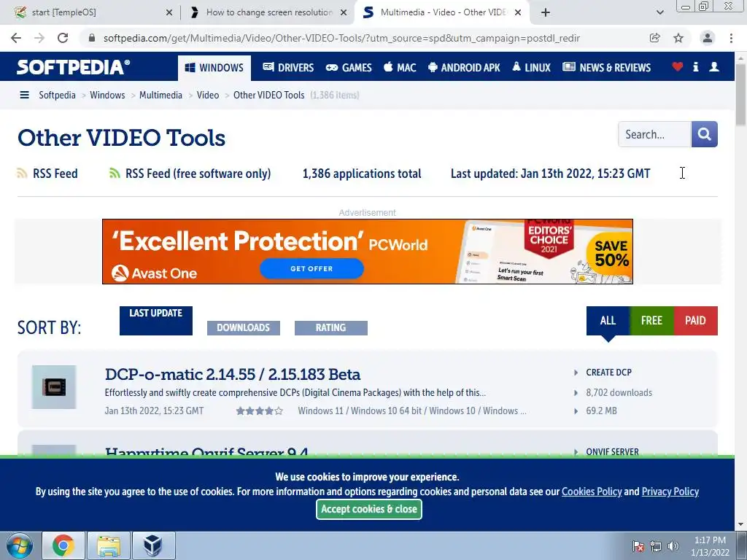
Task: Filter list to PAID applications
Action: 695,321
